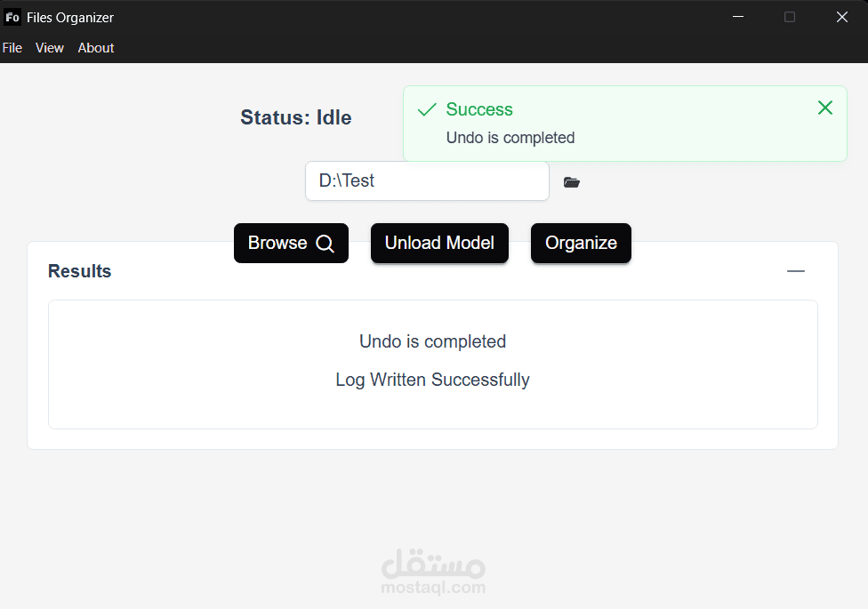The image size is (868, 609).
Task: Click the open-folder icon beside the path field
Action: point(571,182)
